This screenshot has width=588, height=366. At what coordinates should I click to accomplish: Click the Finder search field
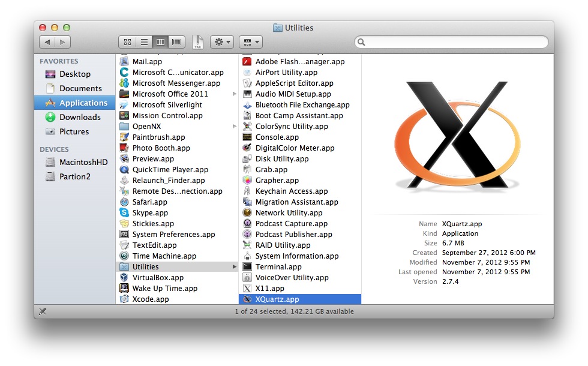[x=453, y=42]
